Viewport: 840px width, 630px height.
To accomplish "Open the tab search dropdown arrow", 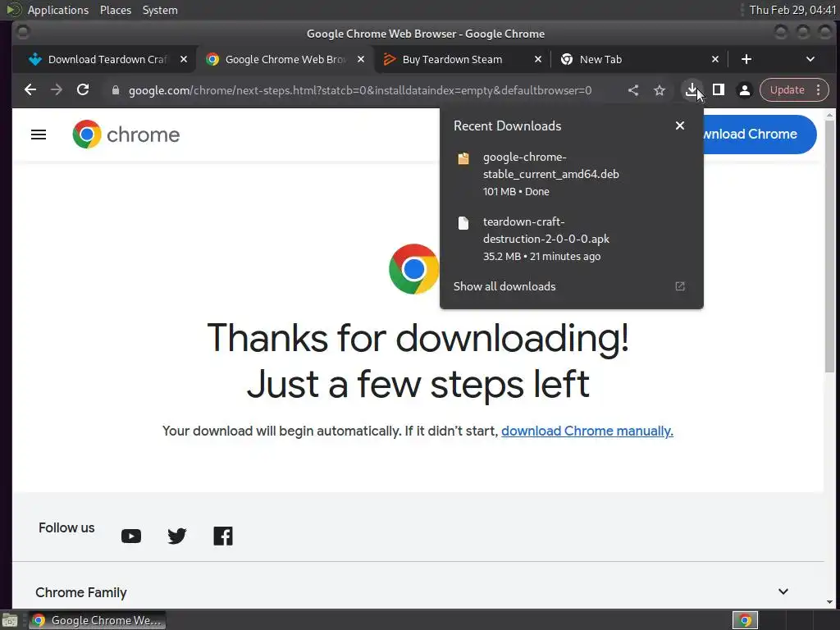I will coord(810,59).
